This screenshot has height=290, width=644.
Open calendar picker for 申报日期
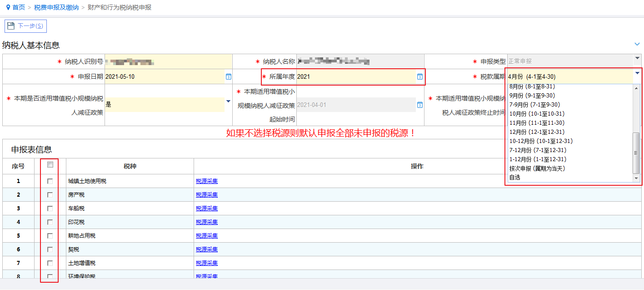coord(229,76)
